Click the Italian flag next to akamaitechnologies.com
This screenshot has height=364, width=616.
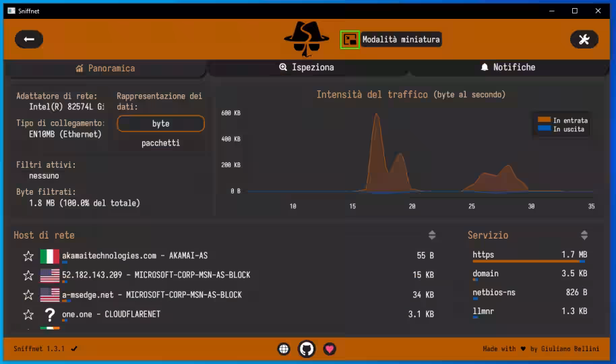(50, 256)
